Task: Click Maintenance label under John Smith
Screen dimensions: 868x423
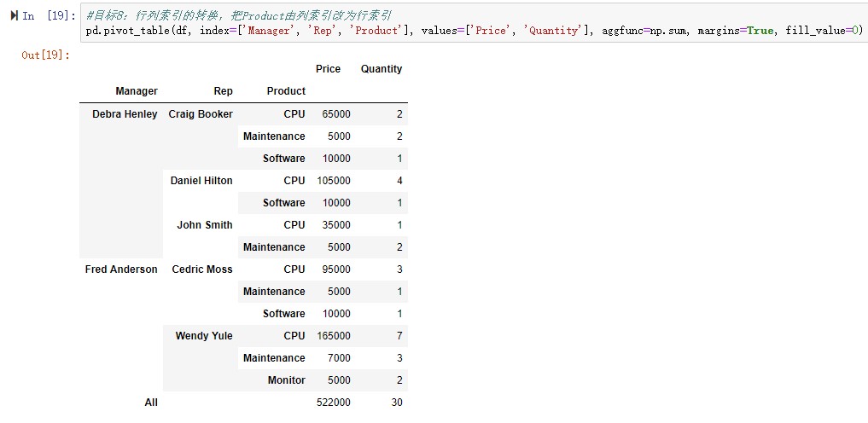Action: coord(274,246)
